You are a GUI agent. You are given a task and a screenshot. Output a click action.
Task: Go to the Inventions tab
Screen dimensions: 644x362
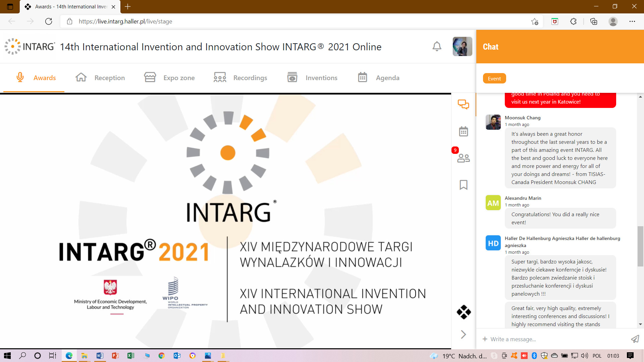coord(312,78)
